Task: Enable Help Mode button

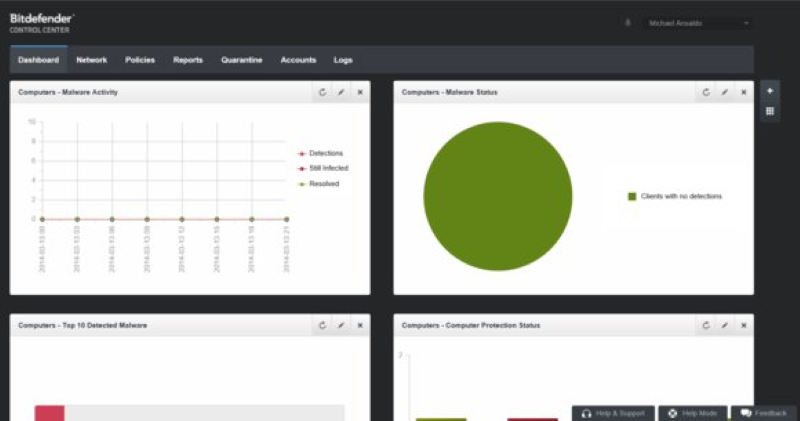Action: [x=693, y=413]
